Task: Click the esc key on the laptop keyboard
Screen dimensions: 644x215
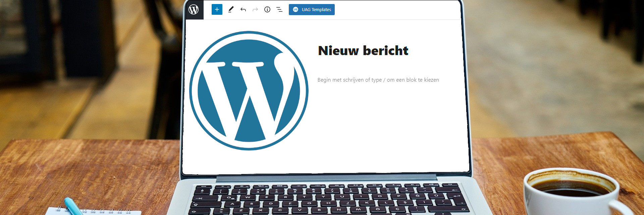Action: 204,186
